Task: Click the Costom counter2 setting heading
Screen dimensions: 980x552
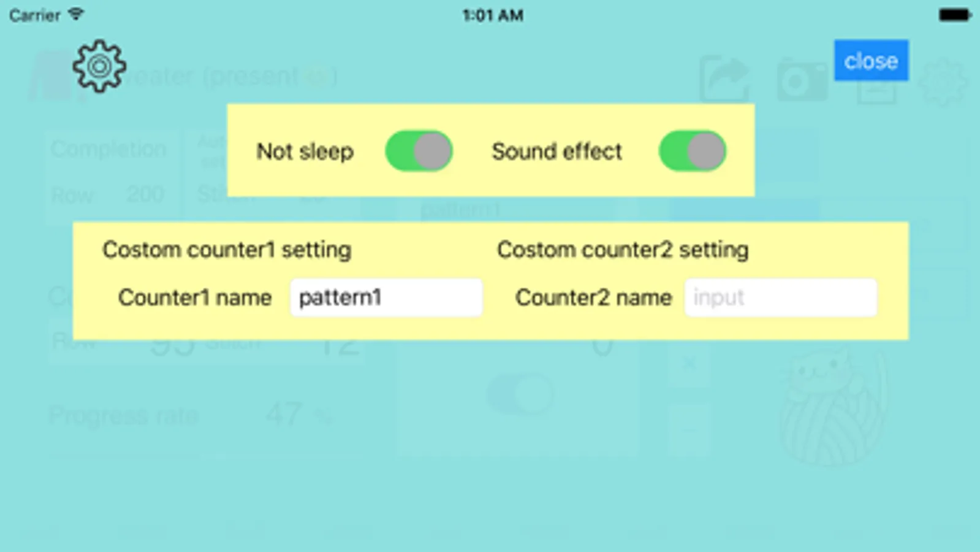Action: (623, 250)
